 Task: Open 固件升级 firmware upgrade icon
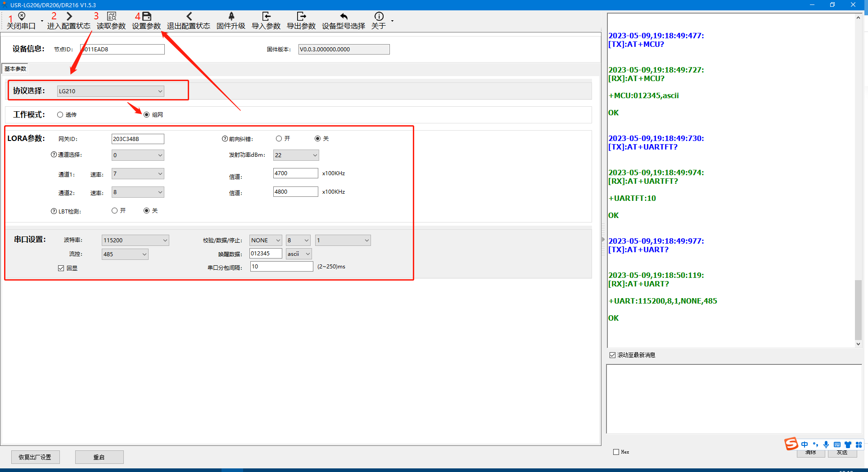pos(231,17)
